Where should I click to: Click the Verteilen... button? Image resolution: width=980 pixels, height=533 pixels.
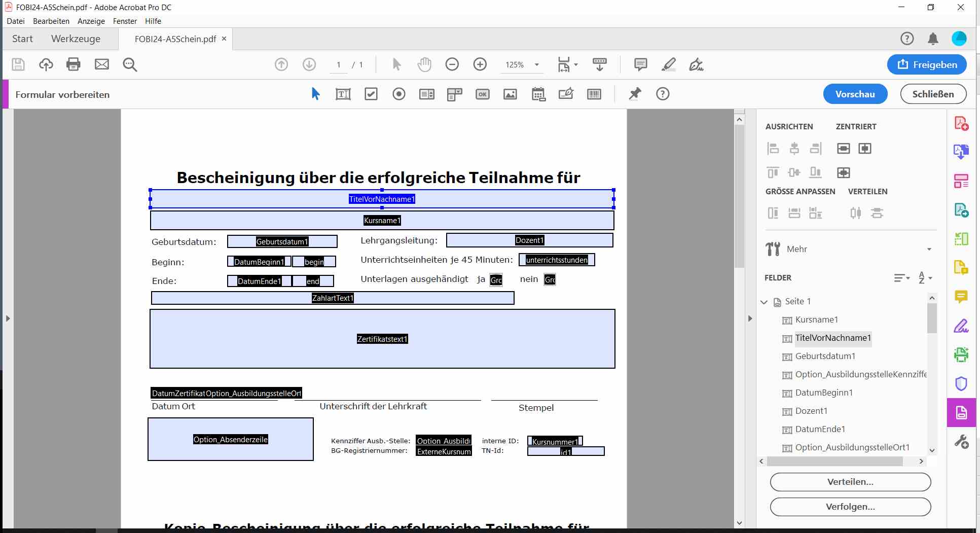point(850,482)
